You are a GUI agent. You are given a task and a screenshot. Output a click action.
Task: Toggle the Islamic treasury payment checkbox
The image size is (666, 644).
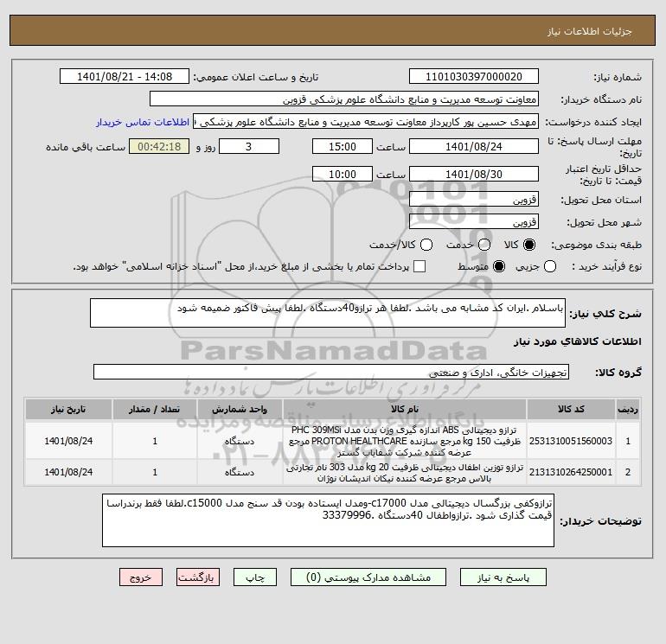(419, 266)
